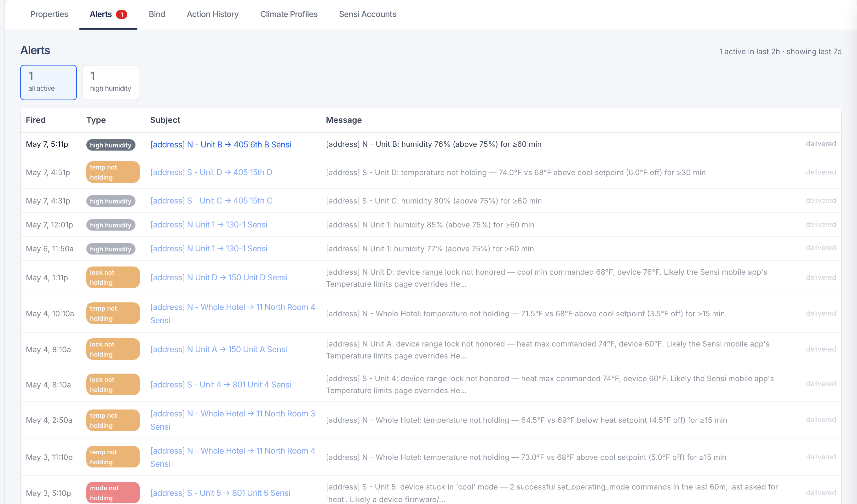Viewport: 857px width, 504px height.
Task: Click the Fired column header
Action: 36,120
